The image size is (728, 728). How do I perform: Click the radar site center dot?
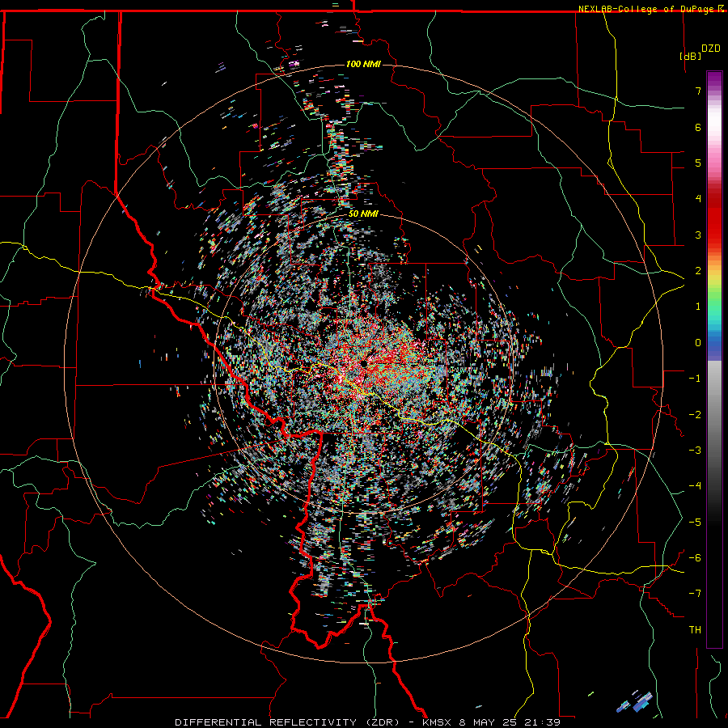(364, 364)
